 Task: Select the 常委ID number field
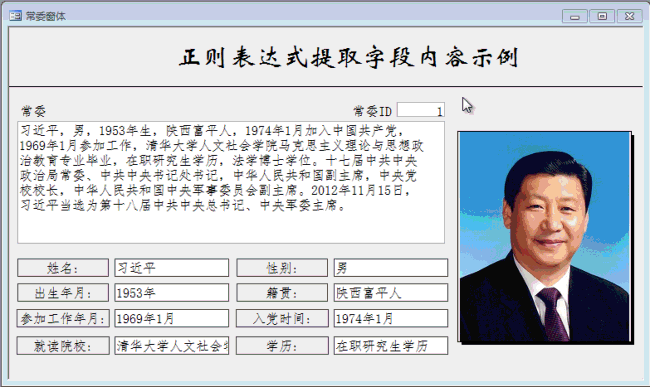[421, 110]
